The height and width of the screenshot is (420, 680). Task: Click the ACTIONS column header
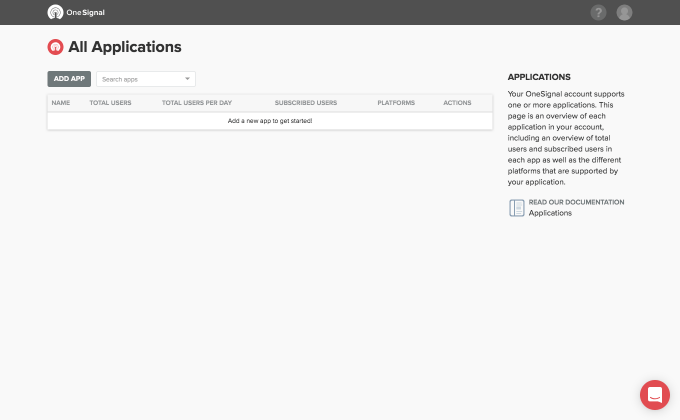pos(457,103)
